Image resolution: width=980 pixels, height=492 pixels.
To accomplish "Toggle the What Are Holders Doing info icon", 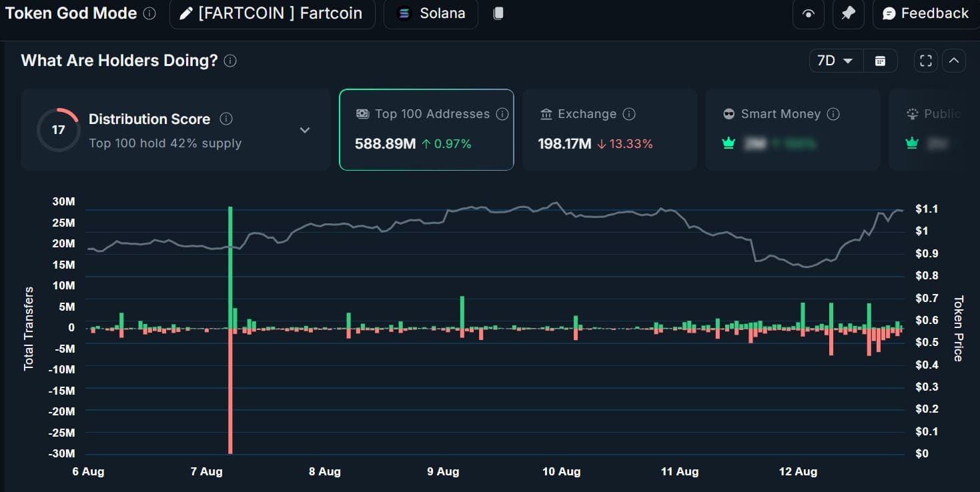I will pos(229,60).
